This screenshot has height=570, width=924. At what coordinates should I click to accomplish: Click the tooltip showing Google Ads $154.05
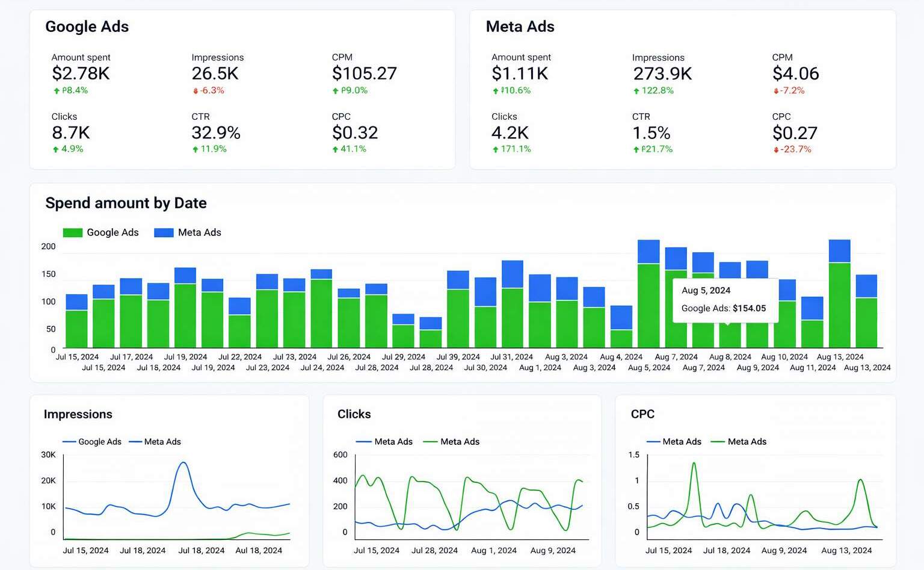click(x=725, y=299)
